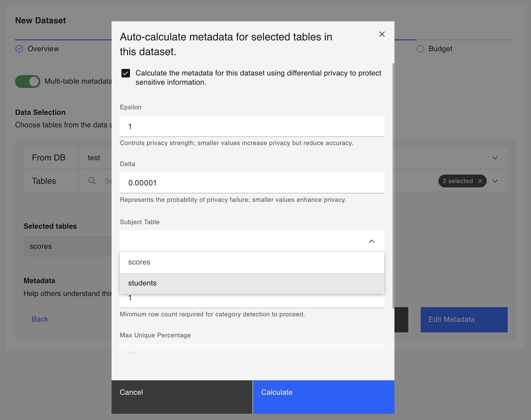Image resolution: width=531 pixels, height=420 pixels.
Task: Choose students as subject table
Action: pyautogui.click(x=252, y=283)
